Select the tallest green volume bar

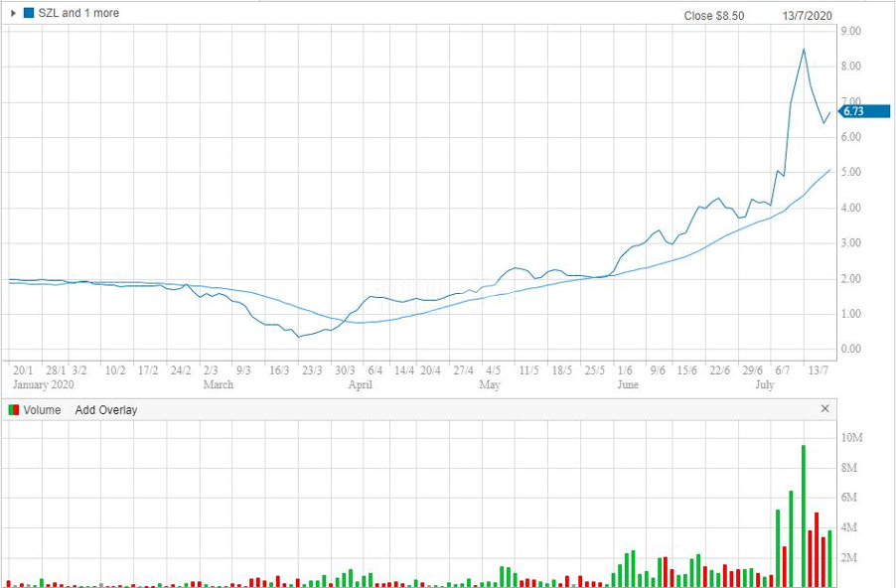(x=803, y=514)
